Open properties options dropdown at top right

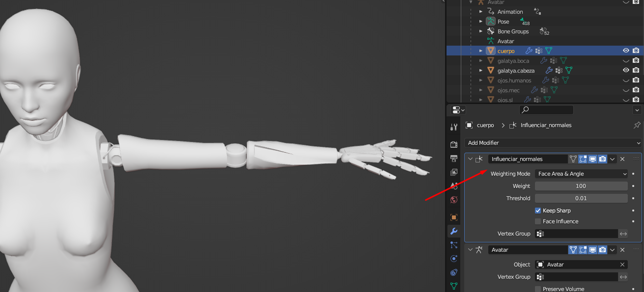[637, 110]
